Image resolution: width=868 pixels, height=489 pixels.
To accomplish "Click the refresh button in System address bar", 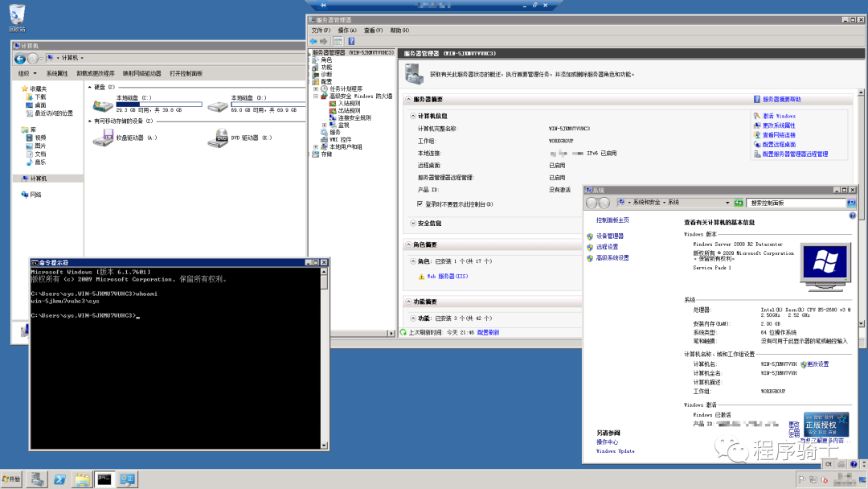I will [x=738, y=203].
